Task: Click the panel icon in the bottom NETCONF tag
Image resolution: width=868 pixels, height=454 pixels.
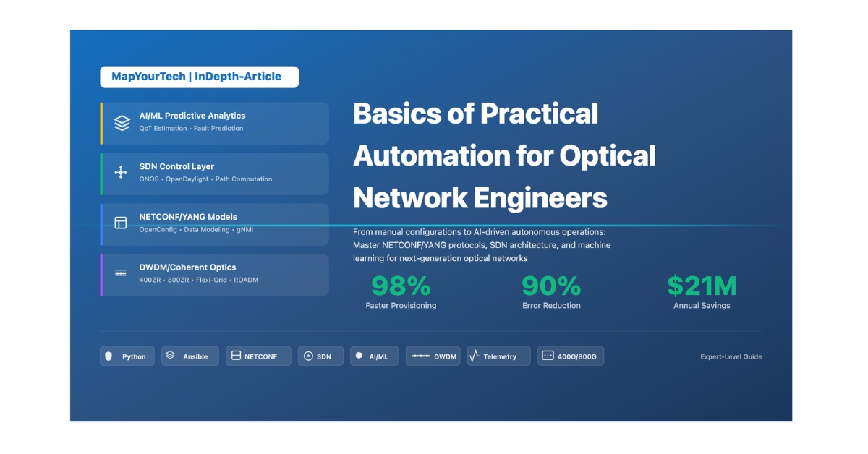Action: (235, 356)
